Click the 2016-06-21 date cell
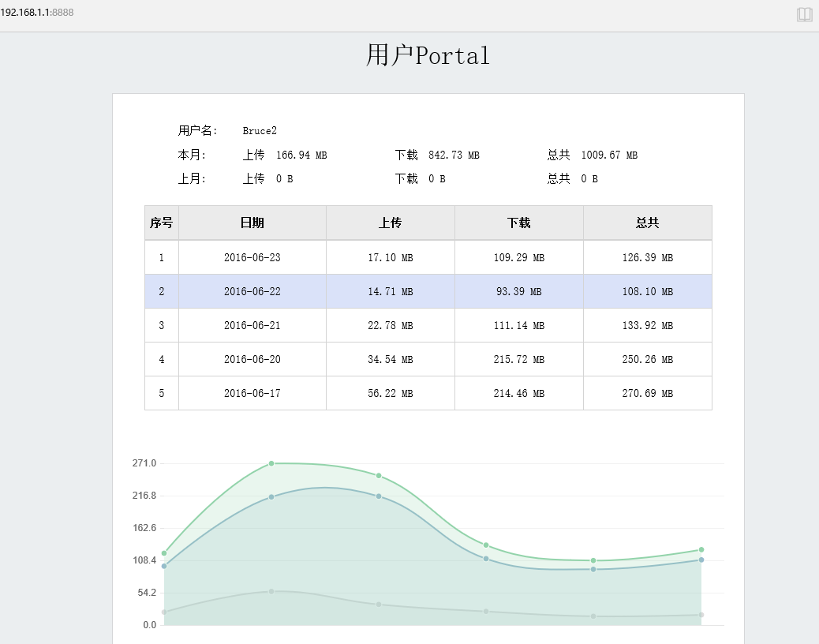Image resolution: width=819 pixels, height=644 pixels. pyautogui.click(x=252, y=325)
